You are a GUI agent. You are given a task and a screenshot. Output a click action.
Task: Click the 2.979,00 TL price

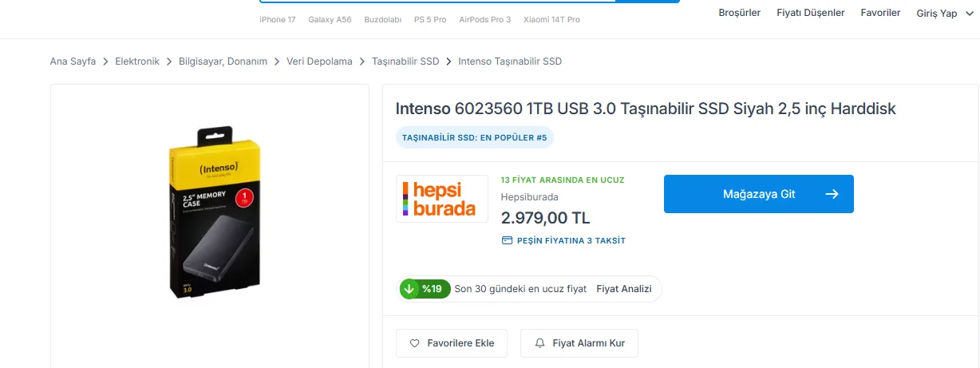545,218
